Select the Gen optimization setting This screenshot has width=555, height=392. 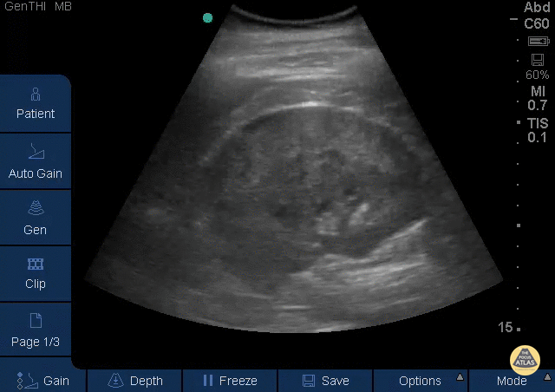click(36, 218)
